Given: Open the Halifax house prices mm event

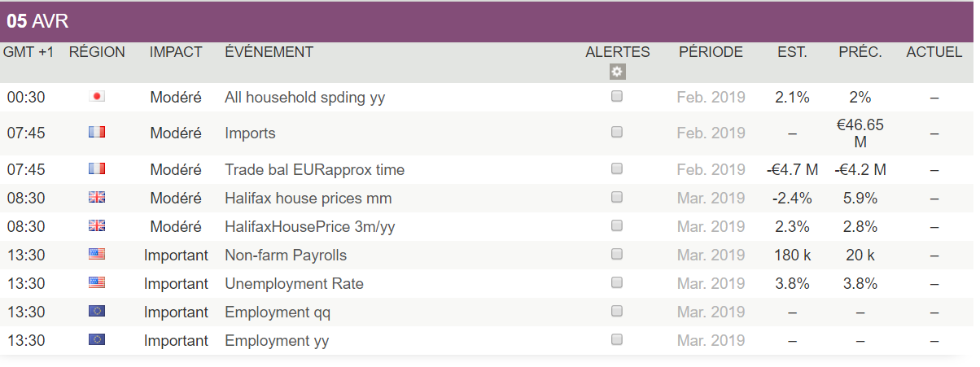Looking at the screenshot, I should (x=308, y=199).
